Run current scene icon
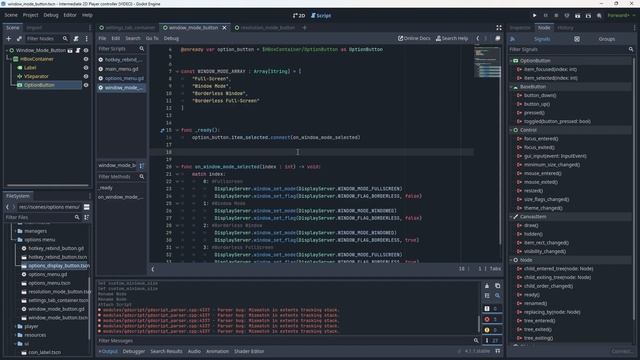 point(578,16)
